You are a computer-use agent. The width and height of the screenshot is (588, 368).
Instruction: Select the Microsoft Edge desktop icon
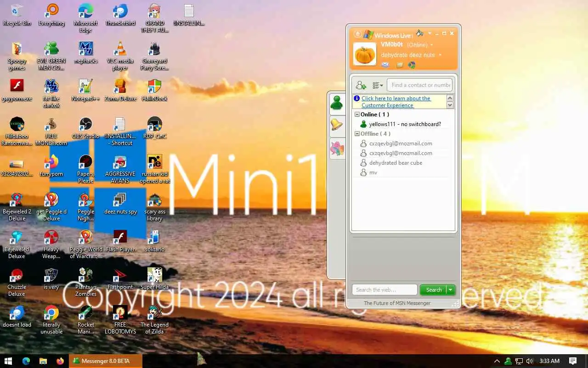click(86, 18)
